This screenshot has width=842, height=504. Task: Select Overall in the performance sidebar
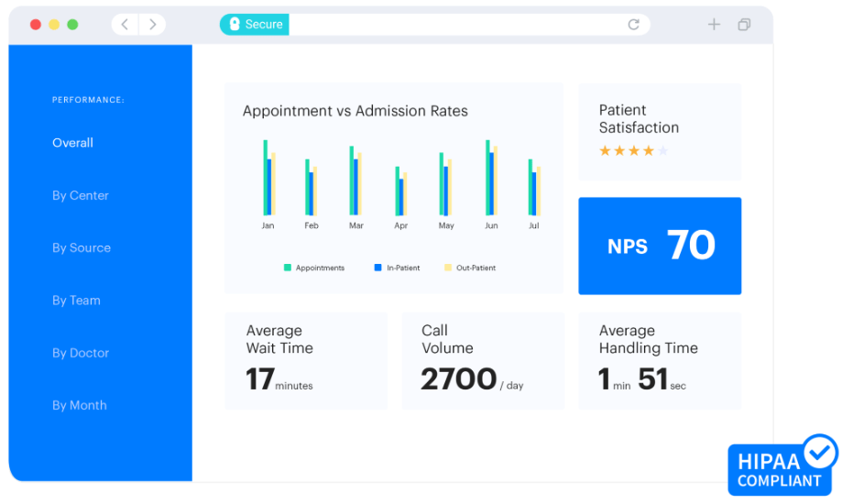72,143
